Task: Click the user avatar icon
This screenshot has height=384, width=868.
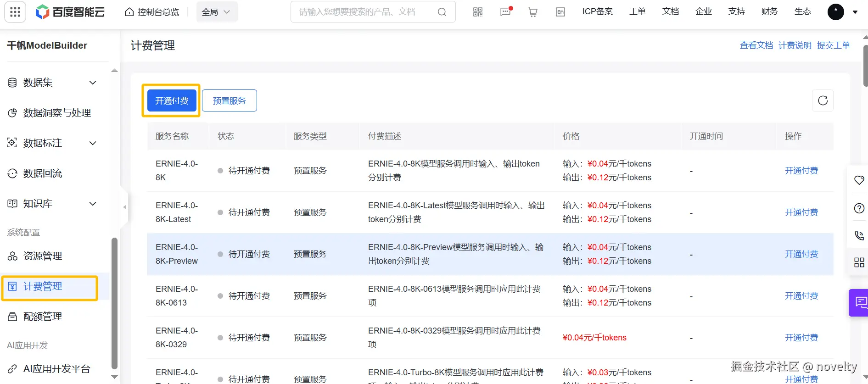Action: click(835, 12)
